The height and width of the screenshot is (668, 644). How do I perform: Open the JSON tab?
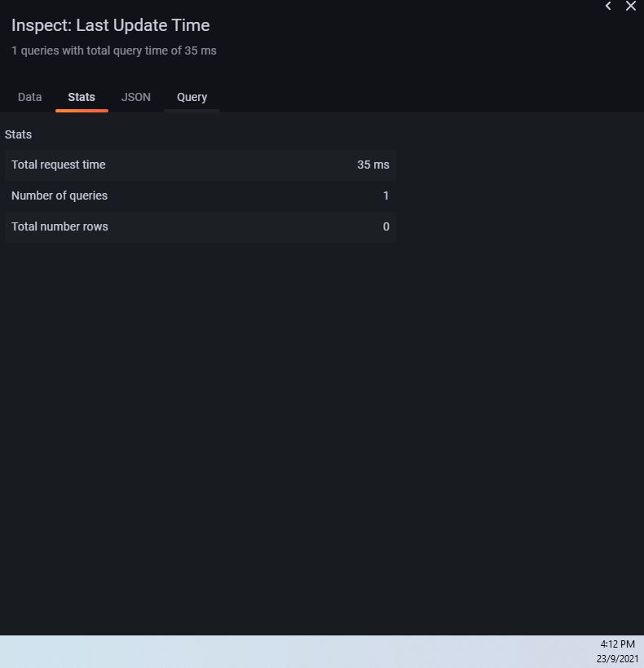(x=136, y=97)
